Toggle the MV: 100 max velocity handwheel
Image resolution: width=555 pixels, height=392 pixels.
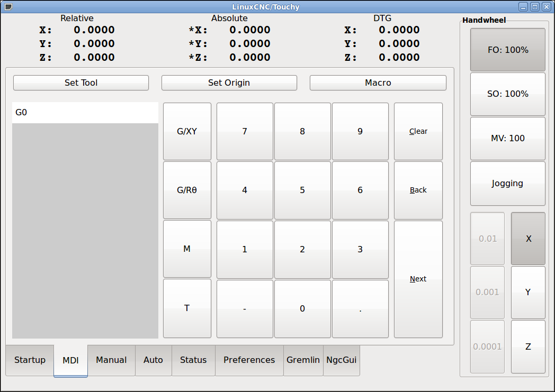click(507, 139)
